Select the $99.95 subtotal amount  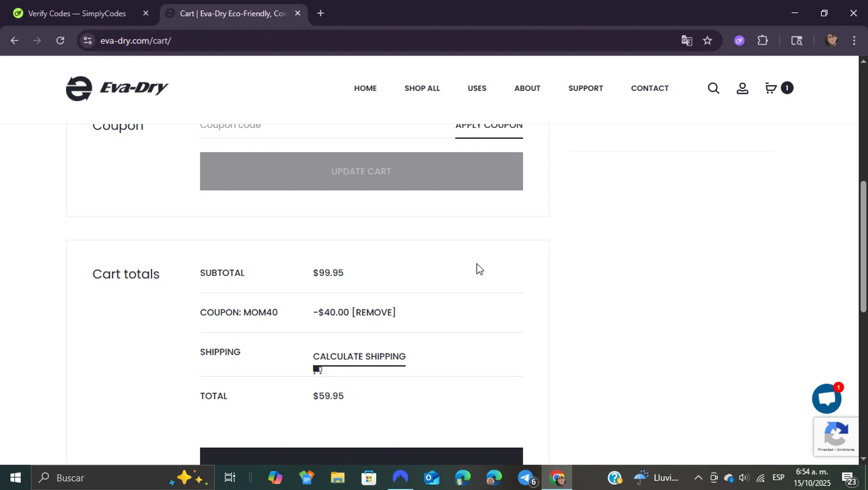click(x=328, y=273)
